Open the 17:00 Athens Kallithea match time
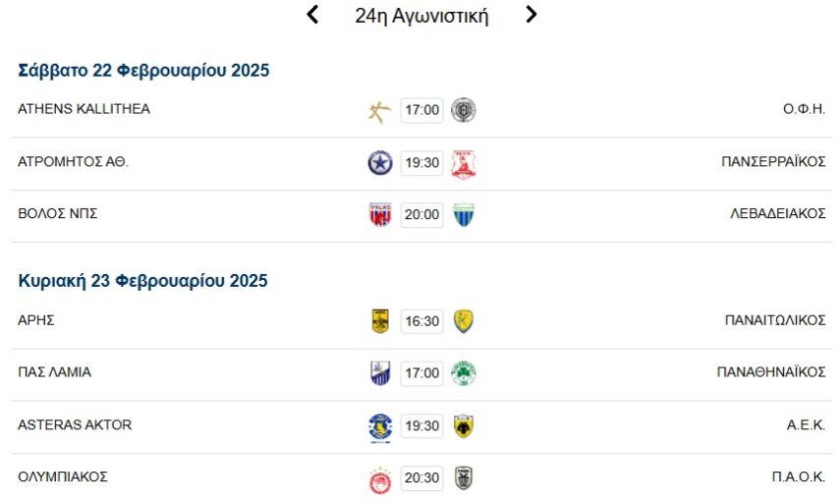The width and height of the screenshot is (840, 504). pos(421,110)
